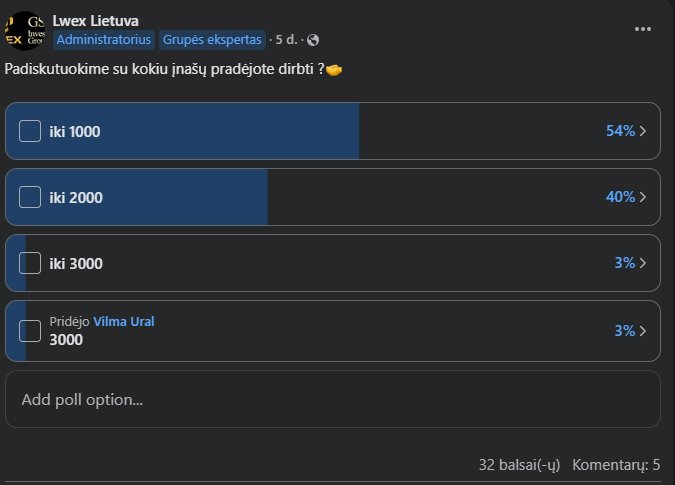Expand voters via chevron next to 54%
Screen dimensions: 675x485
[643, 131]
